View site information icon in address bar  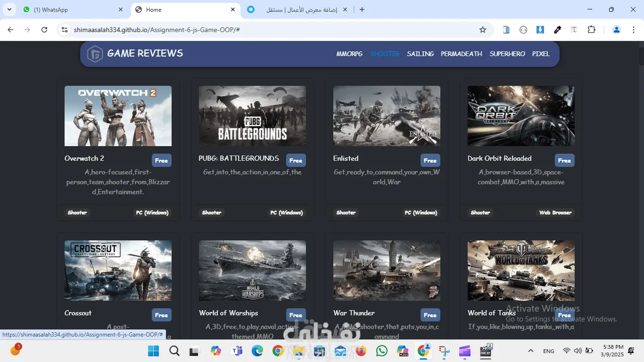click(x=65, y=30)
